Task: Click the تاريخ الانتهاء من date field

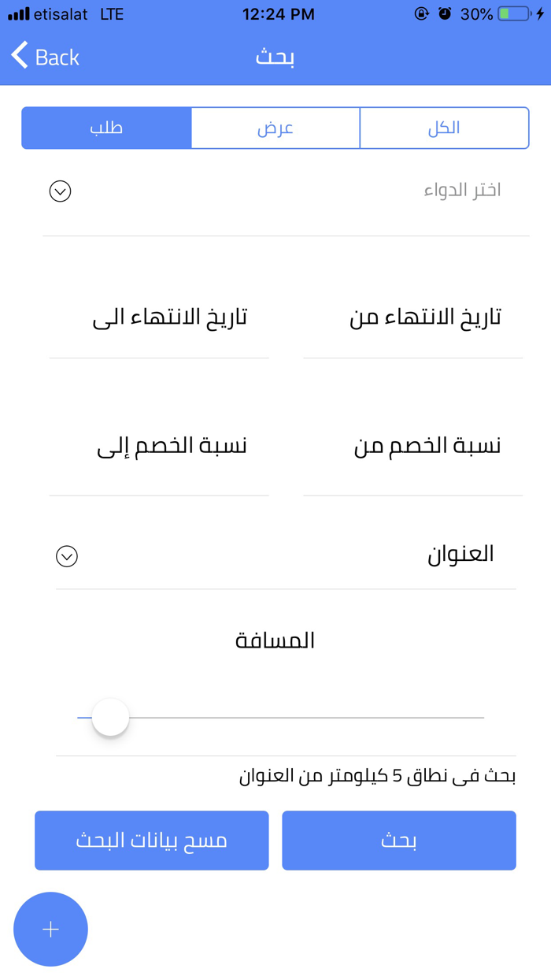Action: [412, 317]
